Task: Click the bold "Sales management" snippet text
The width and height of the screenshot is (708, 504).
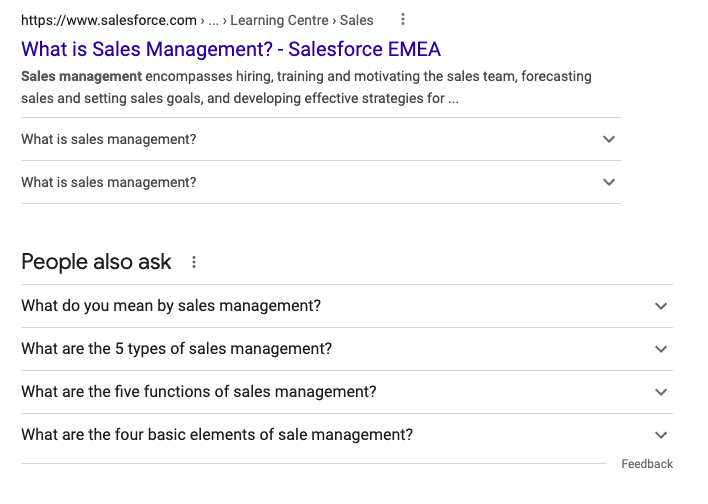Action: (81, 76)
